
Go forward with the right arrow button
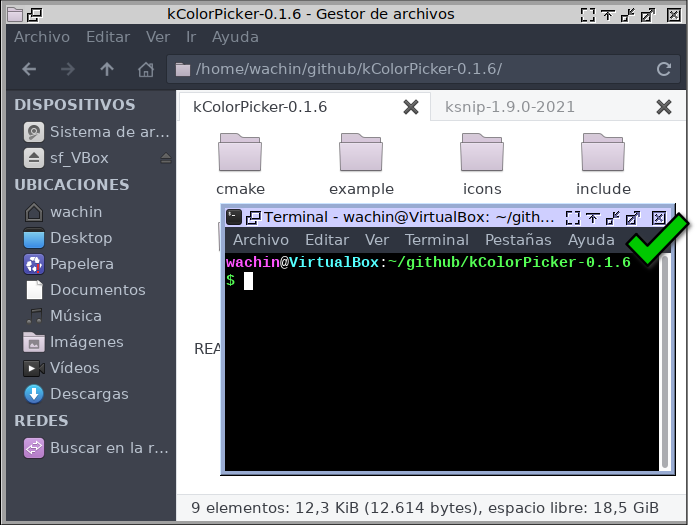(x=68, y=69)
